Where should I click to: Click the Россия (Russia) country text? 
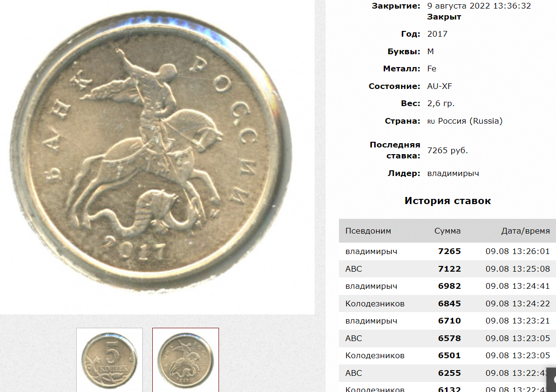click(470, 121)
